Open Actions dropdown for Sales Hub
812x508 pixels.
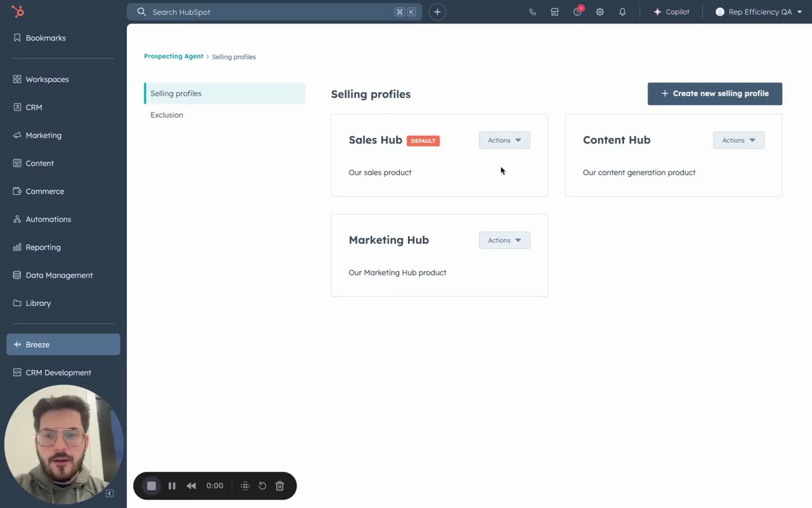(x=504, y=140)
